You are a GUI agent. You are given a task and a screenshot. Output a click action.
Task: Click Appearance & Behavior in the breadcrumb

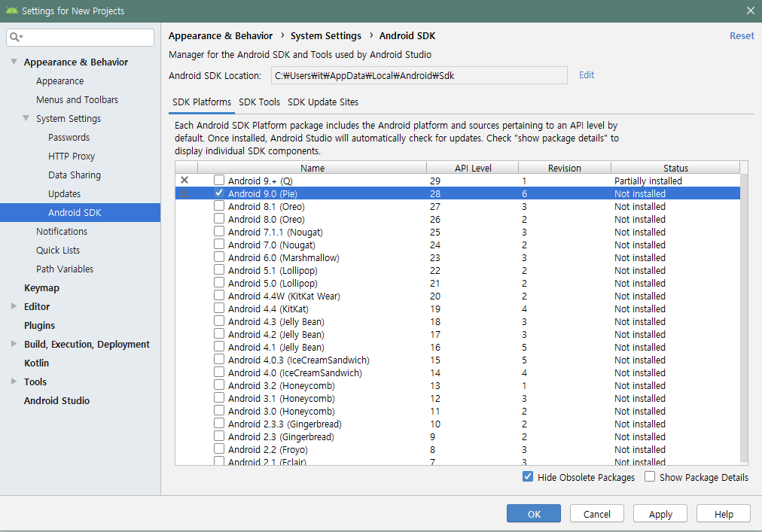[221, 36]
